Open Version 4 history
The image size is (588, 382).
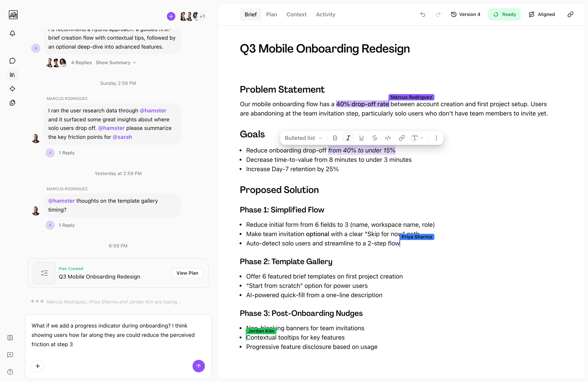pos(465,14)
